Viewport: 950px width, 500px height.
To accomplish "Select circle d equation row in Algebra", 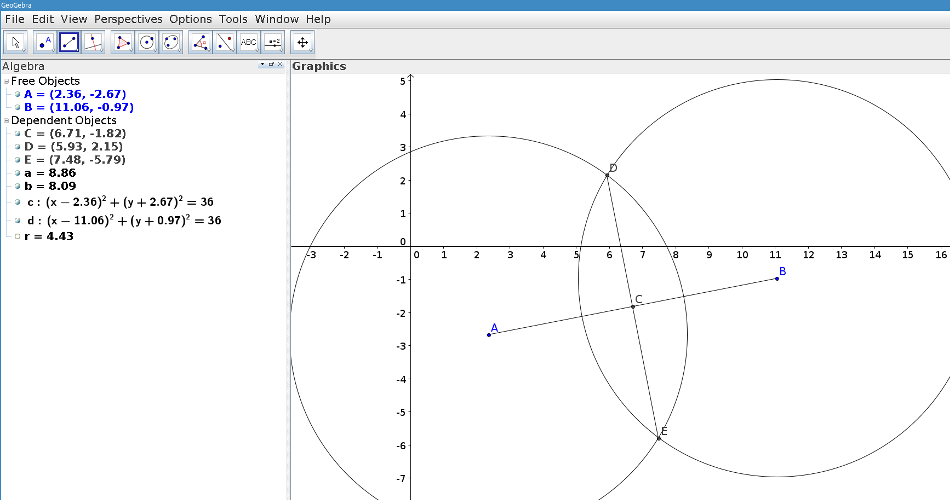I will click(x=124, y=220).
